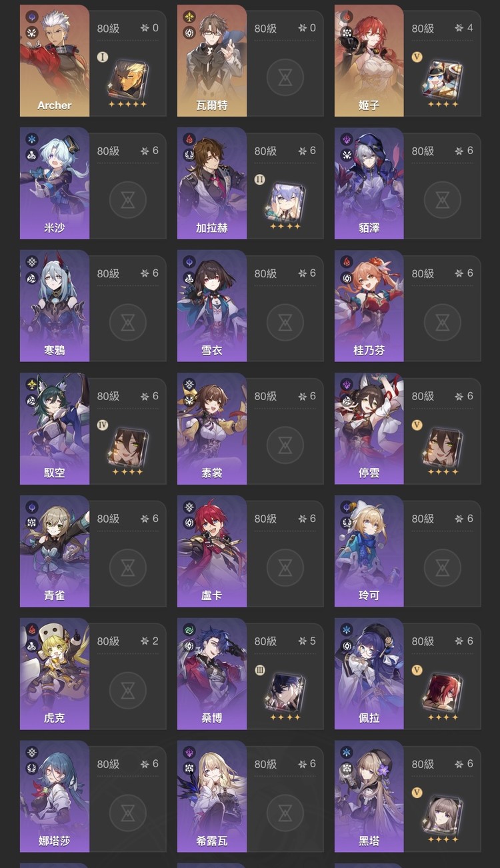Click 桑博's equipped light cone icon
The height and width of the screenshot is (868, 500).
285,691
